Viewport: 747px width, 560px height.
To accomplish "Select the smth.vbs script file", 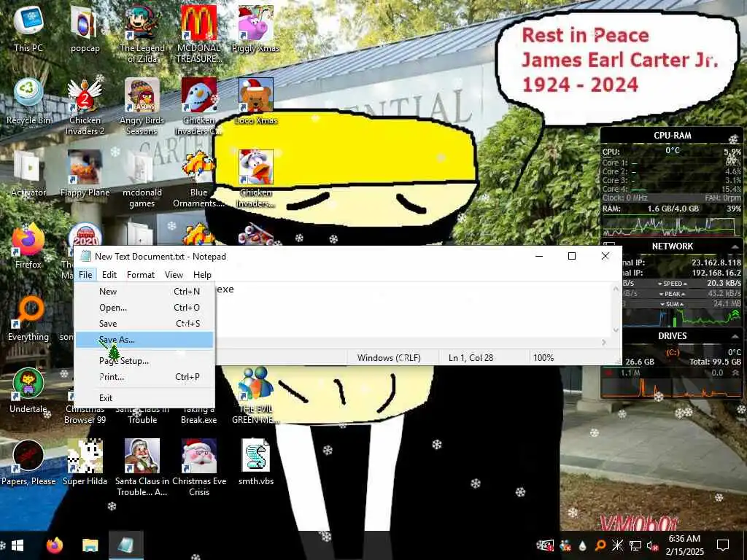I will tap(256, 463).
